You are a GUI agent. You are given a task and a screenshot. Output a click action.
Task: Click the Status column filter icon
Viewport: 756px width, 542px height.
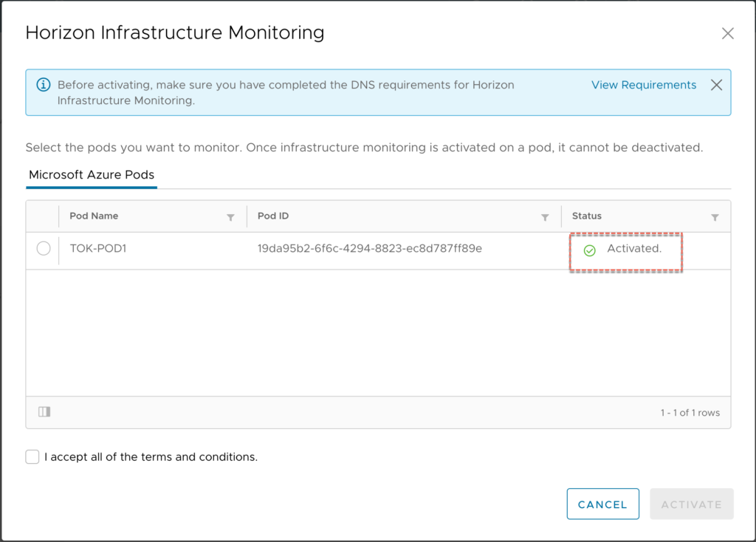pos(715,217)
